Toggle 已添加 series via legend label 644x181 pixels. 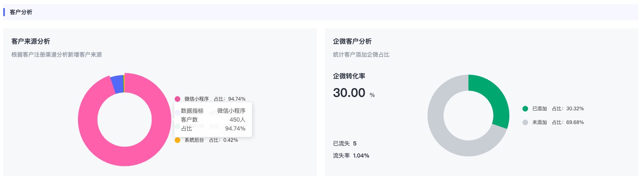(x=540, y=109)
